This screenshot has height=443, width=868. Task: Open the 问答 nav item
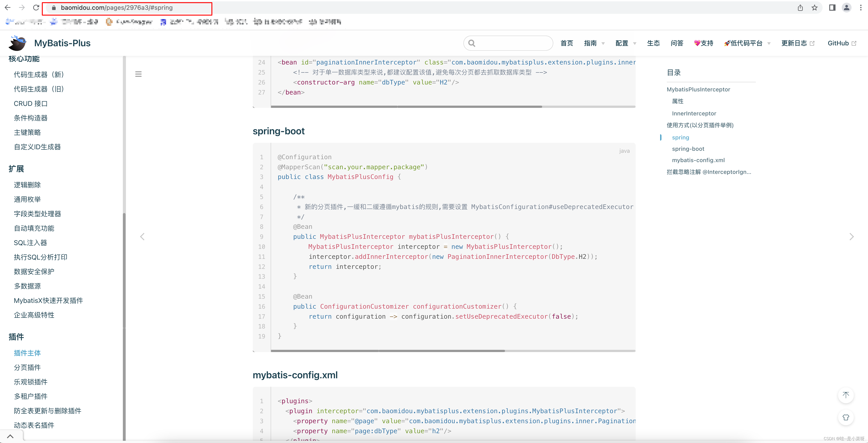click(x=677, y=43)
